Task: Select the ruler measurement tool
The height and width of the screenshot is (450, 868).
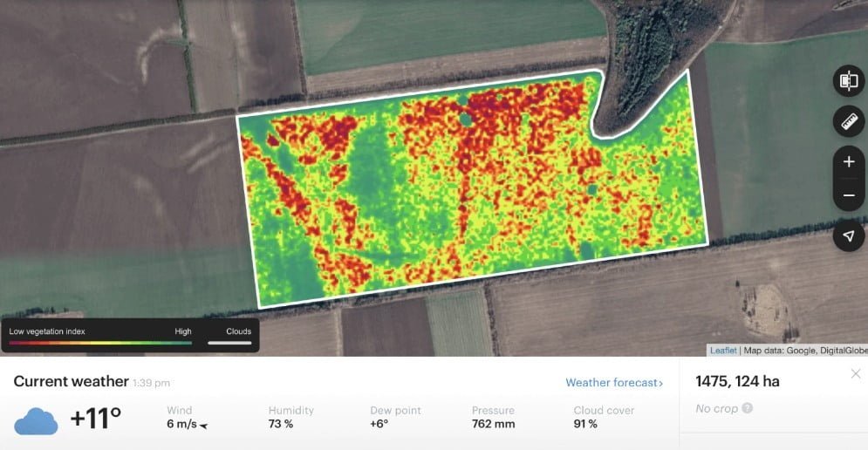Action: 849,122
